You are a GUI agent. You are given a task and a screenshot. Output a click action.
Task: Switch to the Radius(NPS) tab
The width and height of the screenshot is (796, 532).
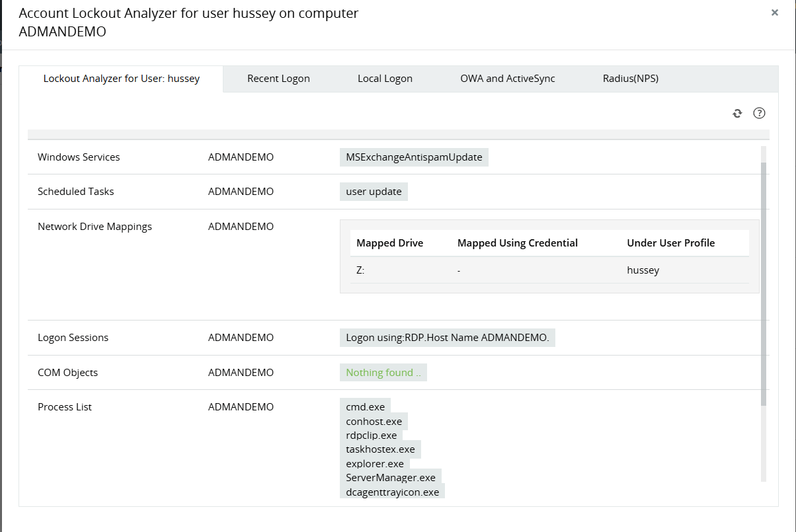pyautogui.click(x=630, y=78)
